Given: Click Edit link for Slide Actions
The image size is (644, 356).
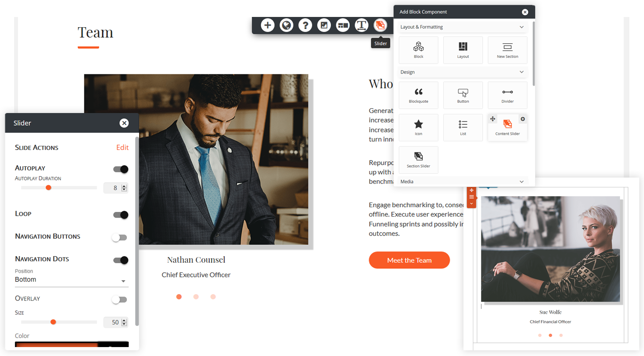Looking at the screenshot, I should tap(123, 147).
